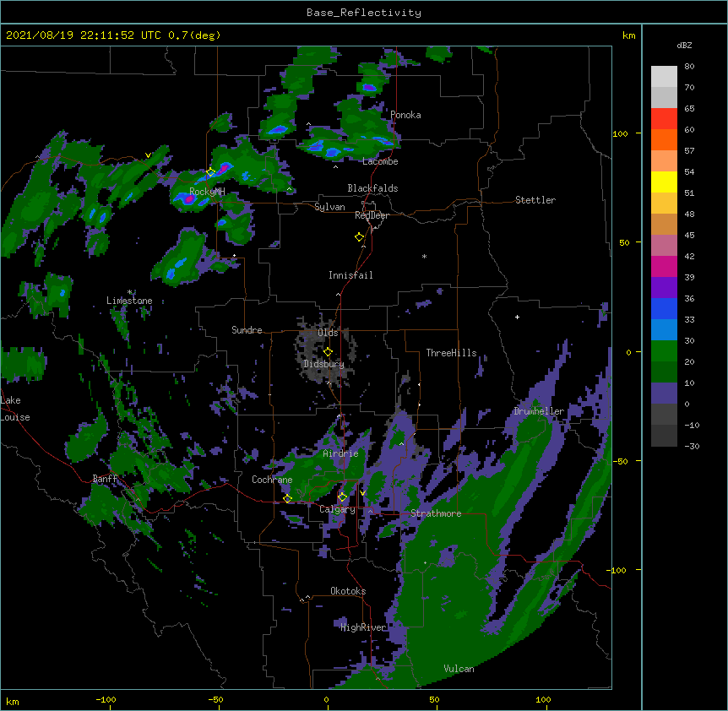Click the Cochrane town label
This screenshot has width=728, height=711.
(272, 480)
